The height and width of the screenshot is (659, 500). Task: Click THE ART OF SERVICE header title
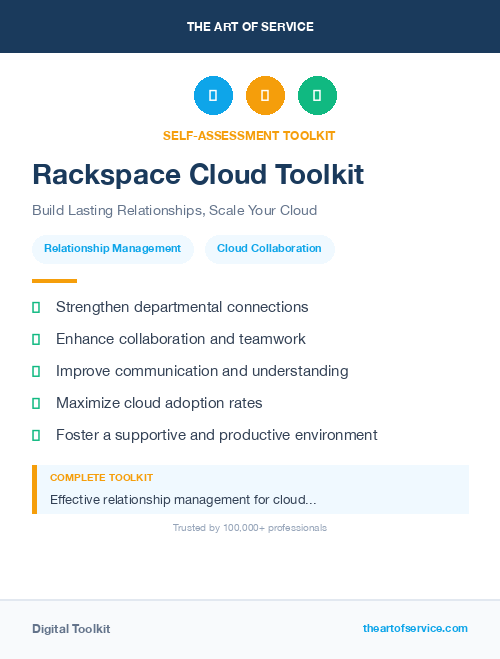(250, 26)
